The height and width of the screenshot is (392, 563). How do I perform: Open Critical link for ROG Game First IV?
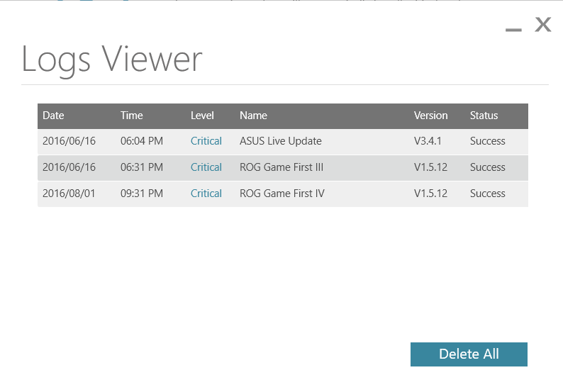click(x=206, y=193)
